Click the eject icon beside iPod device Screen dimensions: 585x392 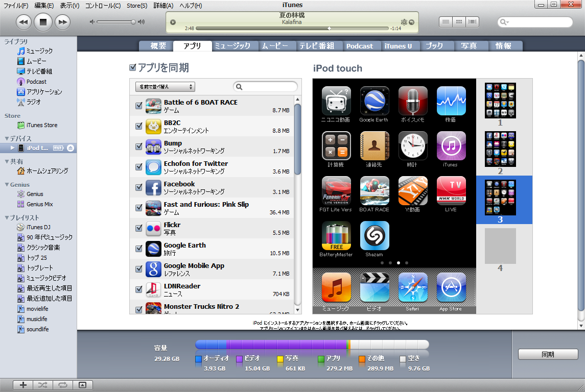(x=71, y=148)
